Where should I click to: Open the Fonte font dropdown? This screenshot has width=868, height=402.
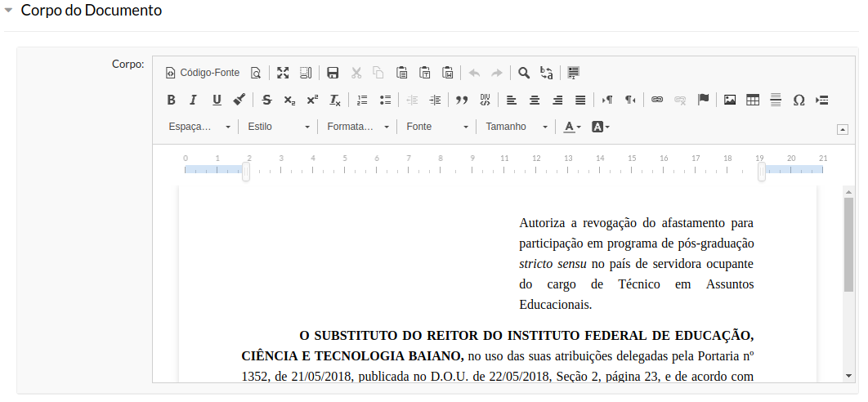pos(437,127)
